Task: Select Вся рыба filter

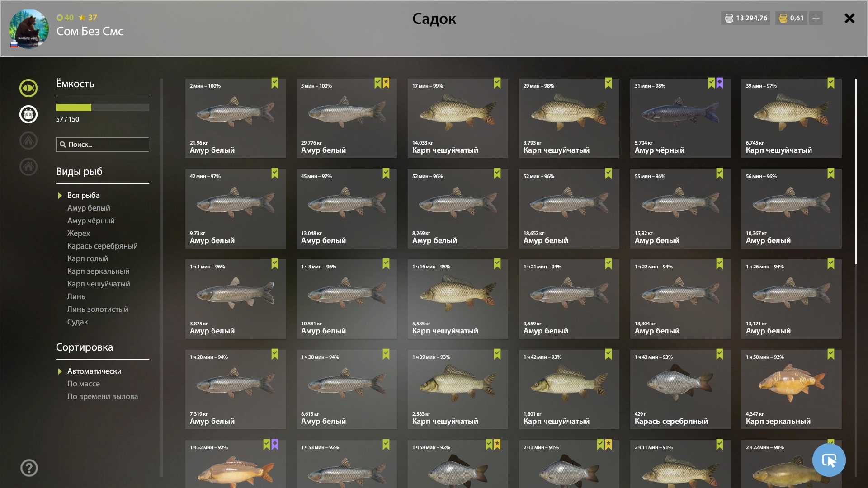Action: point(84,195)
